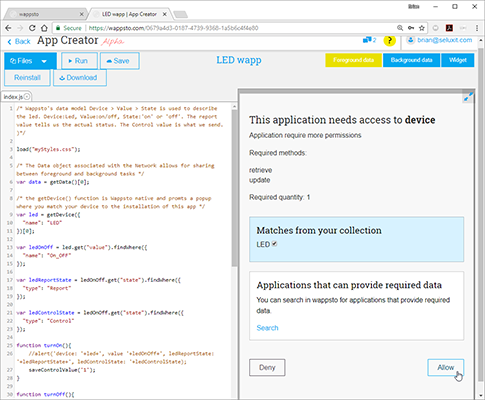This screenshot has height=400, width=485.
Task: Open a new browser tab
Action: (180, 14)
